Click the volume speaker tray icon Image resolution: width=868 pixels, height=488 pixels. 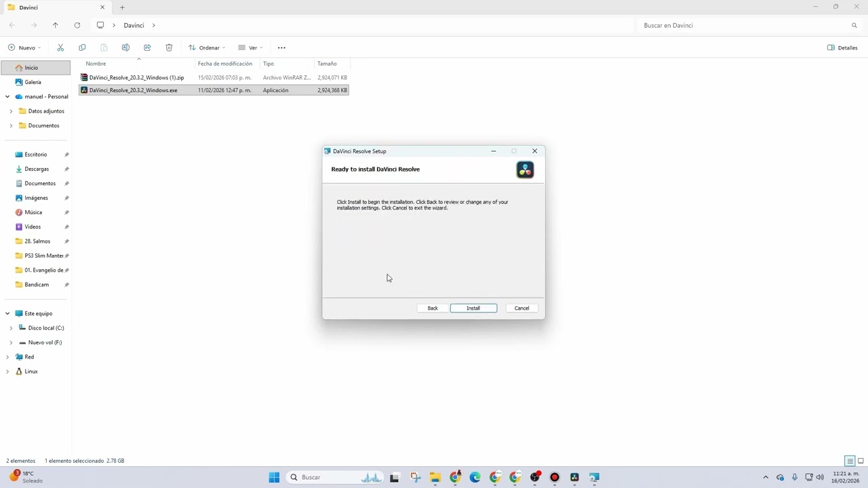click(820, 477)
